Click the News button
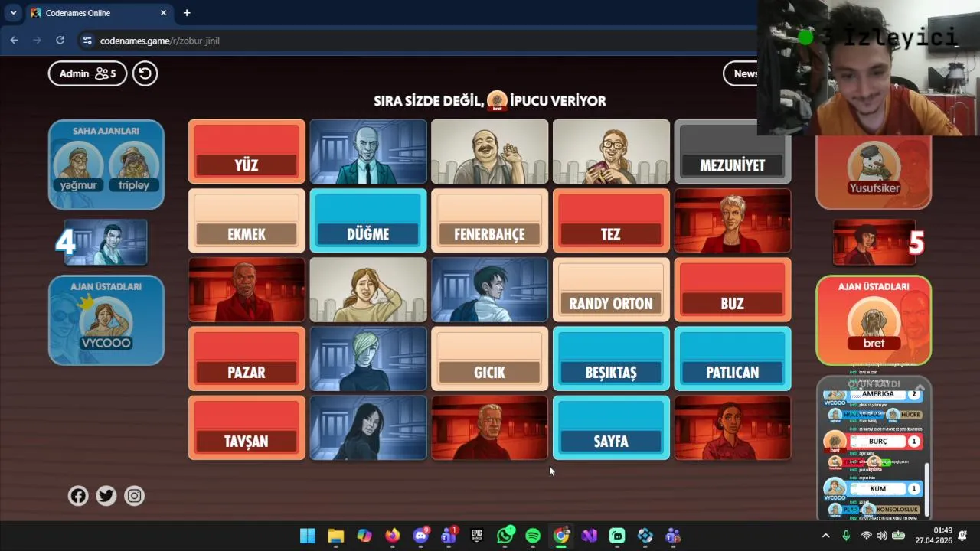This screenshot has height=551, width=980. coord(741,73)
